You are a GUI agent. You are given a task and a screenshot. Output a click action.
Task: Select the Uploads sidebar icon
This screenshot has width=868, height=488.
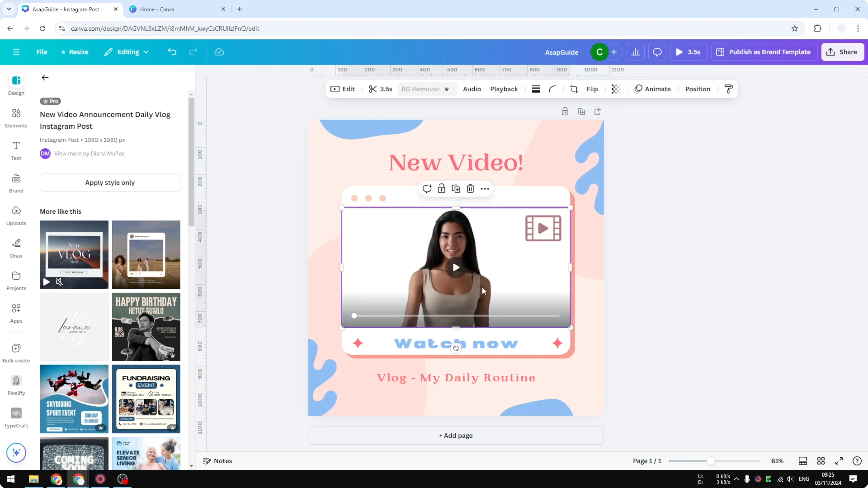point(16,215)
